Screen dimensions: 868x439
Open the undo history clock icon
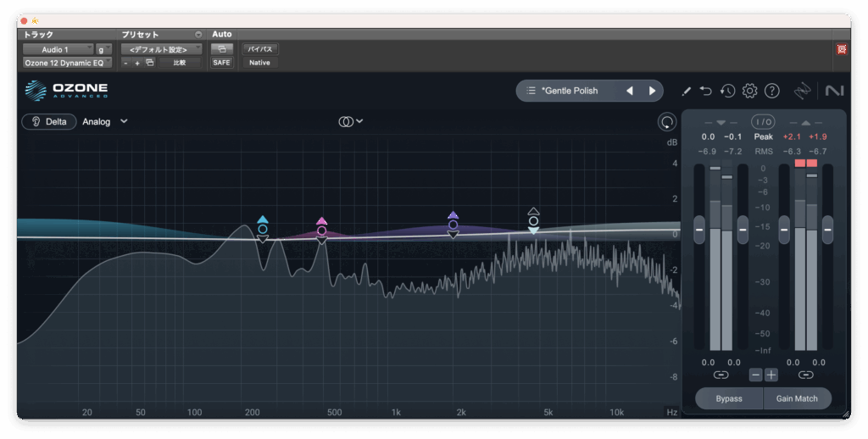pyautogui.click(x=727, y=91)
